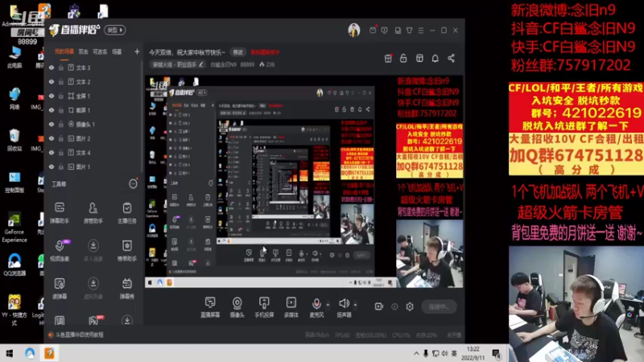This screenshot has height=362, width=644.
Task: Switch to the 双击 scene tab
Action: point(84,51)
